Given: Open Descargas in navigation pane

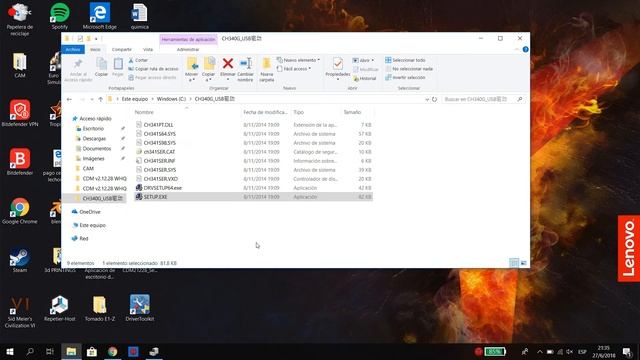Looking at the screenshot, I should 94,139.
